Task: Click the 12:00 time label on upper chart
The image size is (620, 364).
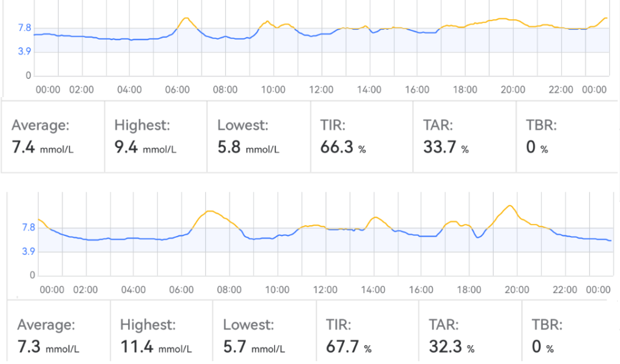Action: click(321, 90)
